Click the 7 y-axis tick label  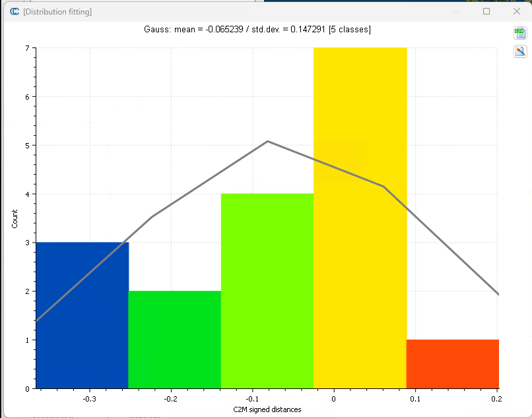tap(27, 48)
